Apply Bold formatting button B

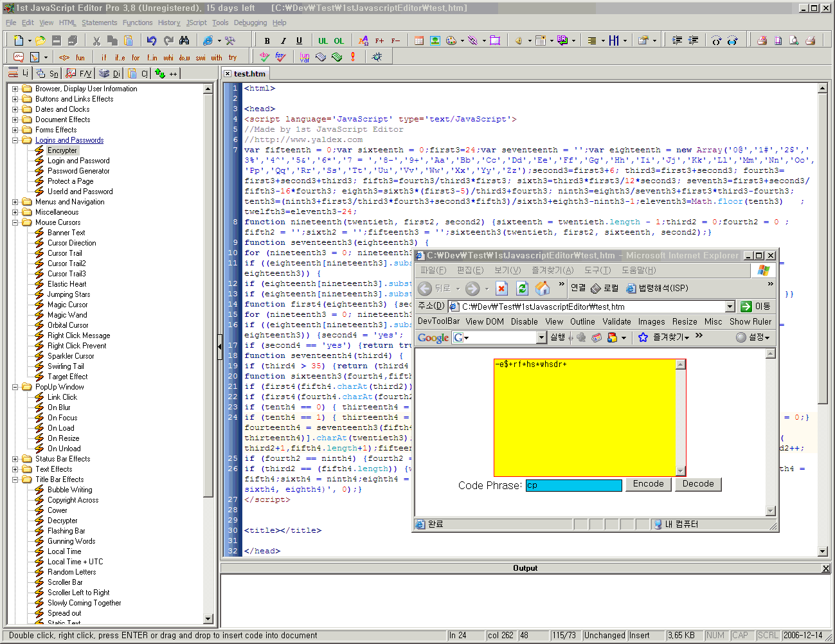click(x=267, y=40)
